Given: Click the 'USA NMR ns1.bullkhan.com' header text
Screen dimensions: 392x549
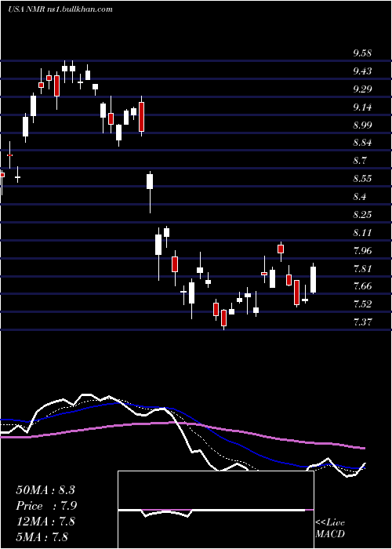Looking at the screenshot, I should [60, 9].
